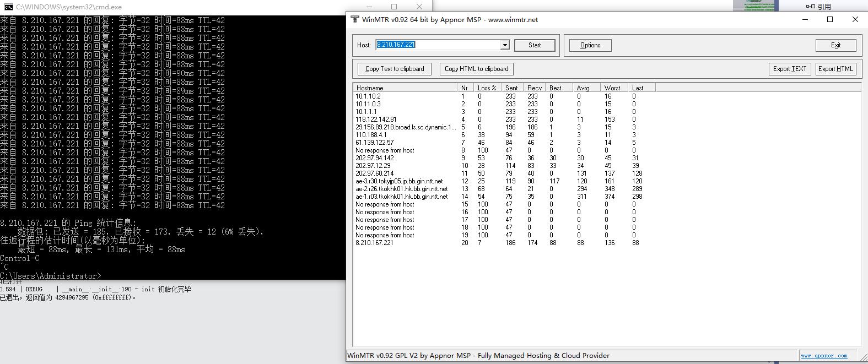
Task: Copy Text to clipboard
Action: (394, 69)
